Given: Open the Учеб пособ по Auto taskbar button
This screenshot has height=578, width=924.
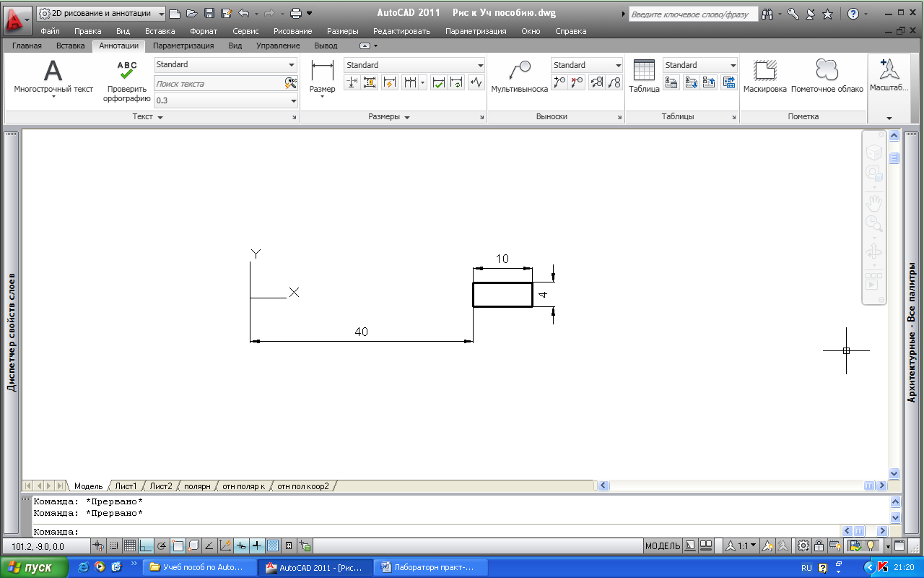Looking at the screenshot, I should pos(201,567).
